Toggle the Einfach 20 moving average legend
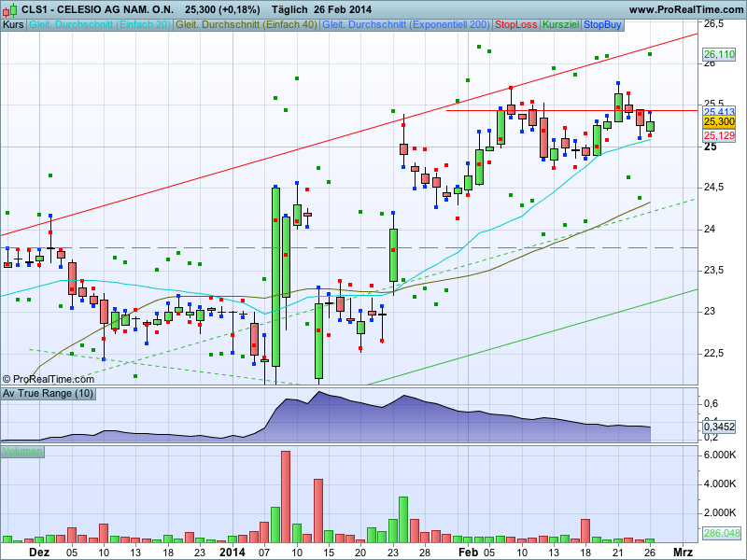This screenshot has height=560, width=747. pos(100,24)
